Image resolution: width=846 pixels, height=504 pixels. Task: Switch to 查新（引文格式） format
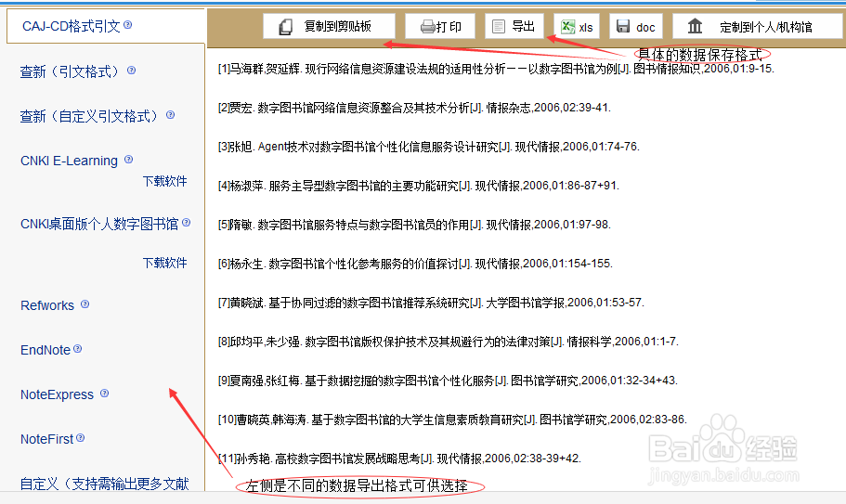(69, 71)
